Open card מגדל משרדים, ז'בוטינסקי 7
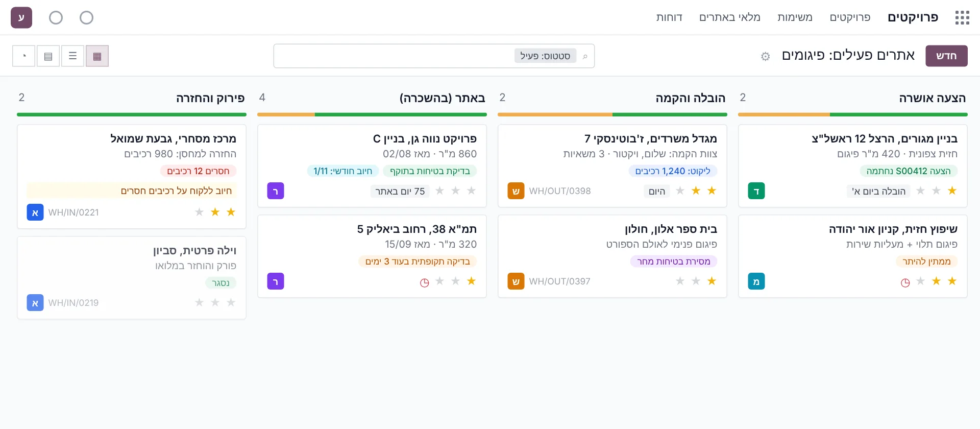Image resolution: width=980 pixels, height=429 pixels. pyautogui.click(x=612, y=165)
